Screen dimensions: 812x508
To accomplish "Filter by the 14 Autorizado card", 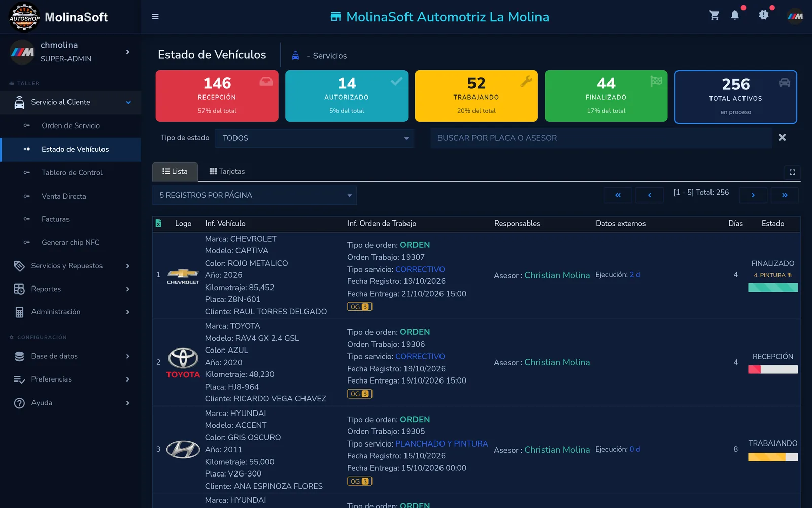I will [347, 96].
